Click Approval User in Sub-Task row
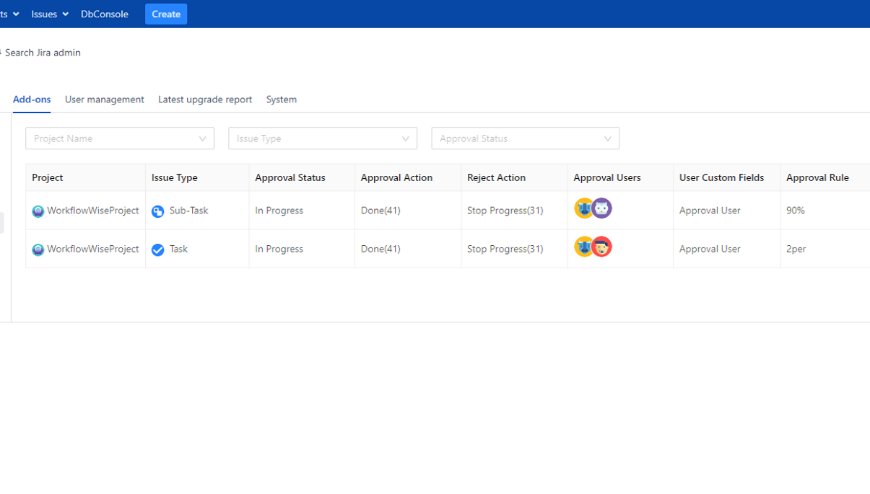The height and width of the screenshot is (494, 870). coord(710,210)
